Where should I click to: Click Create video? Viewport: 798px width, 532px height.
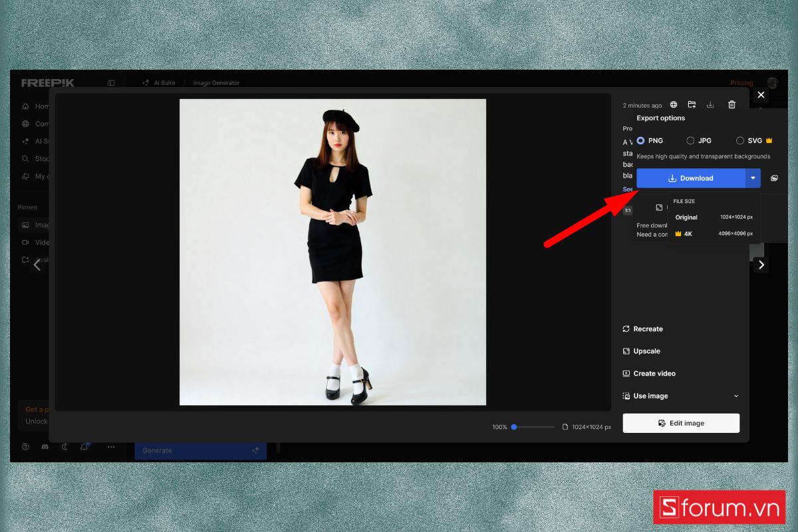click(649, 374)
